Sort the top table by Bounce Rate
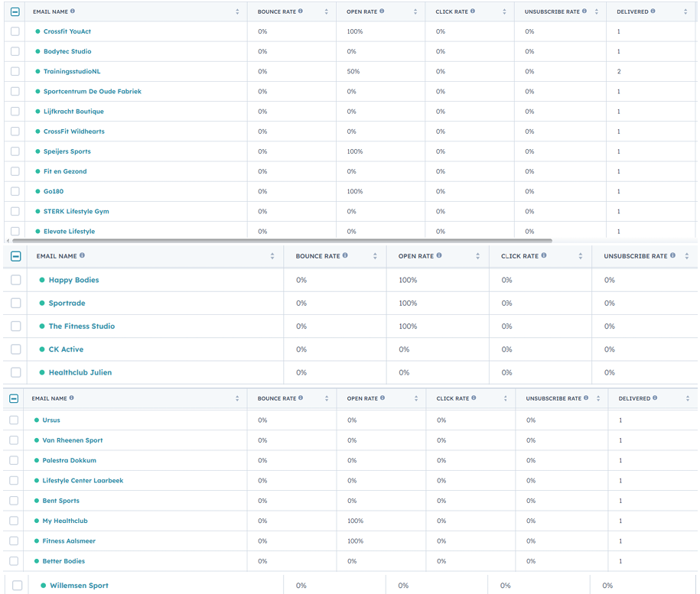 point(327,12)
